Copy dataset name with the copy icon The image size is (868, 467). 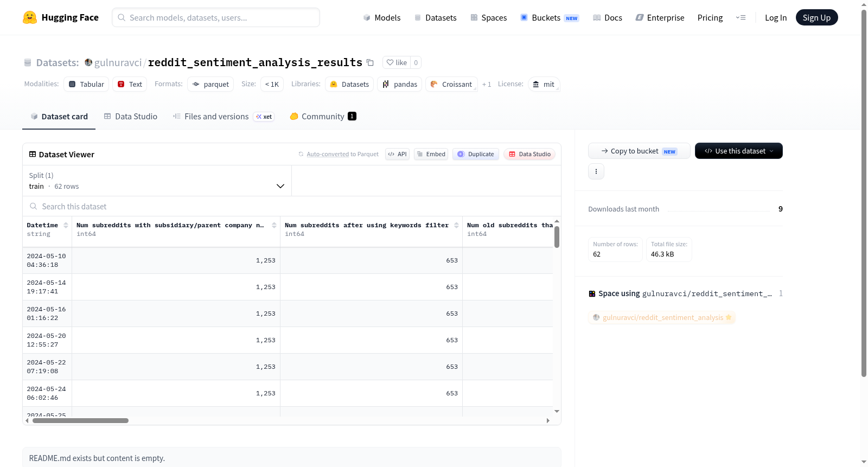pyautogui.click(x=370, y=62)
